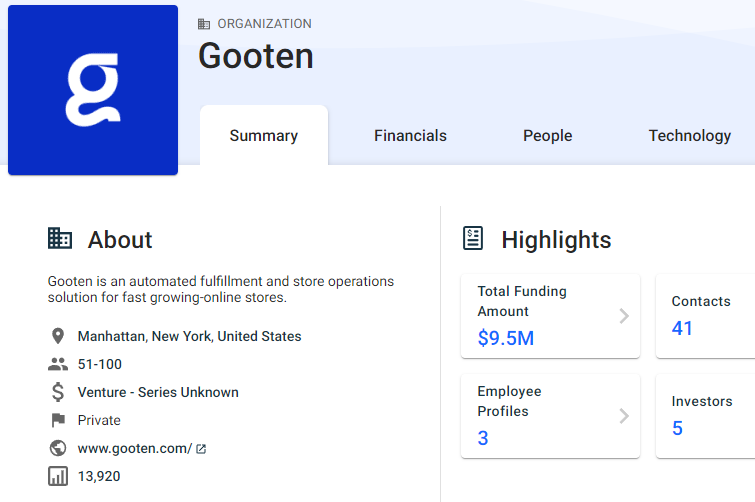Open the Contacts highlight card

(x=705, y=316)
